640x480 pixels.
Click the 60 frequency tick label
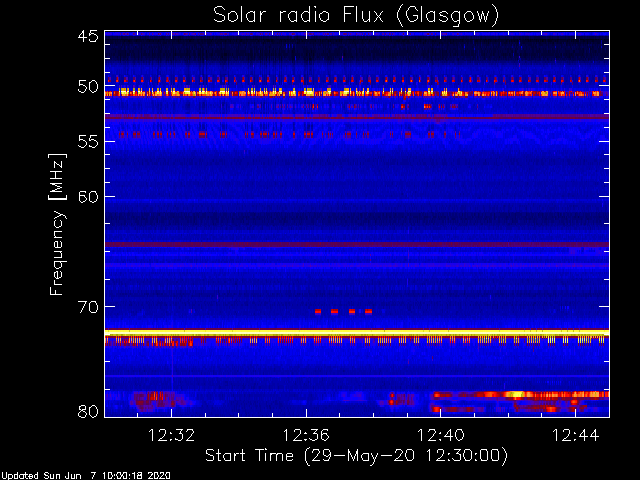point(88,197)
